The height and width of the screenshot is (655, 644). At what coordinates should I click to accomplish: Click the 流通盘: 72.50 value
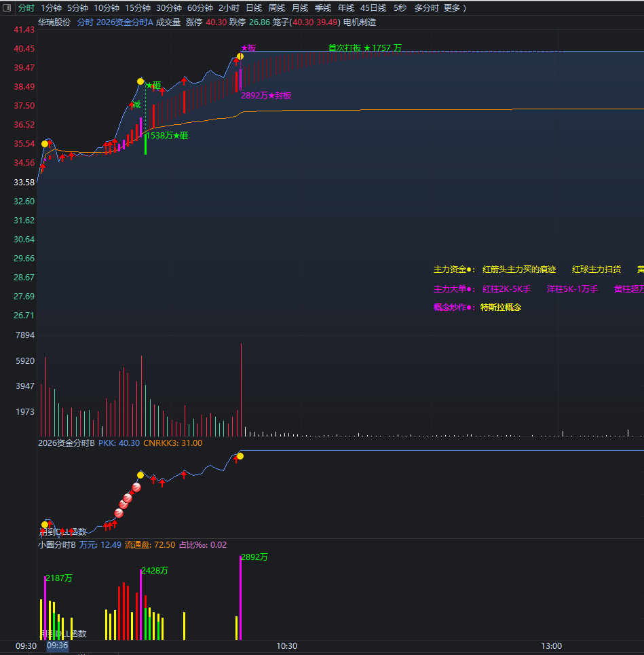pyautogui.click(x=150, y=545)
